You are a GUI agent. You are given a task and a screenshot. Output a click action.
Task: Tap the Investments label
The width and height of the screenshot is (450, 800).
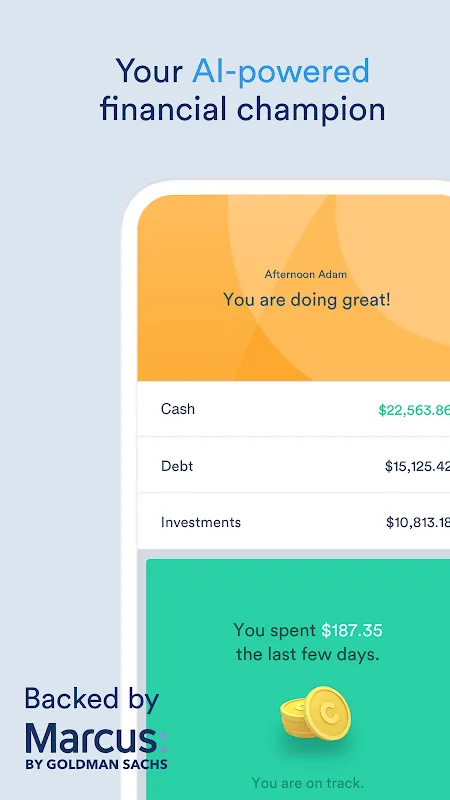point(201,522)
